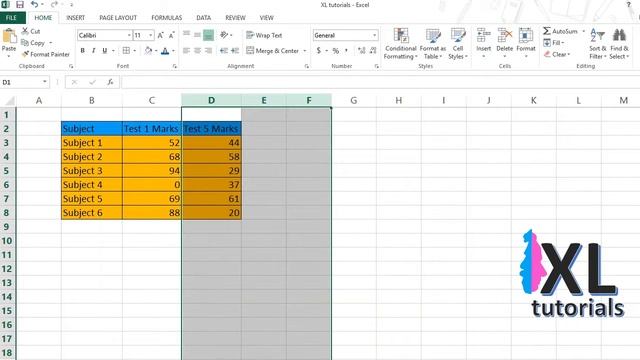Toggle Align Right button

(x=209, y=51)
